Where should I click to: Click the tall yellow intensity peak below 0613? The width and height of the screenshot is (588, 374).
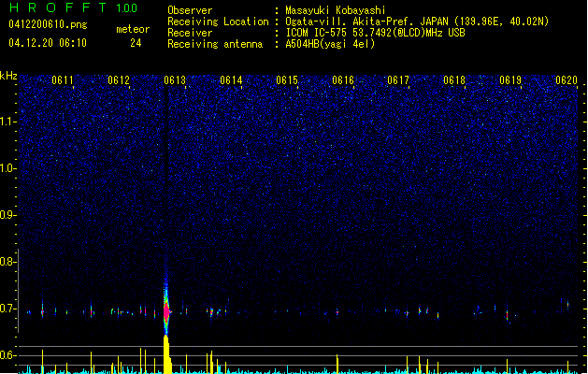tap(167, 354)
